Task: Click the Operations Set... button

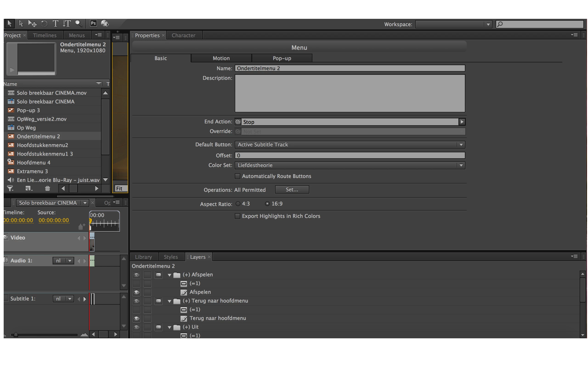Action: click(x=292, y=189)
